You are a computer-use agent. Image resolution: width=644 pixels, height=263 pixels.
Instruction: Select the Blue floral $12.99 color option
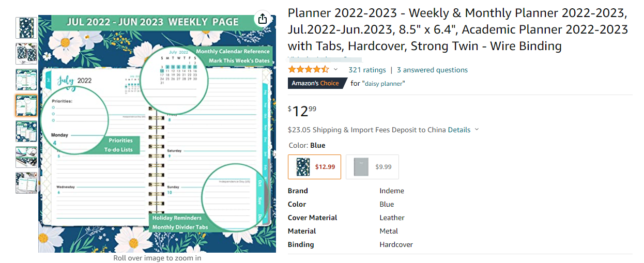coord(314,167)
